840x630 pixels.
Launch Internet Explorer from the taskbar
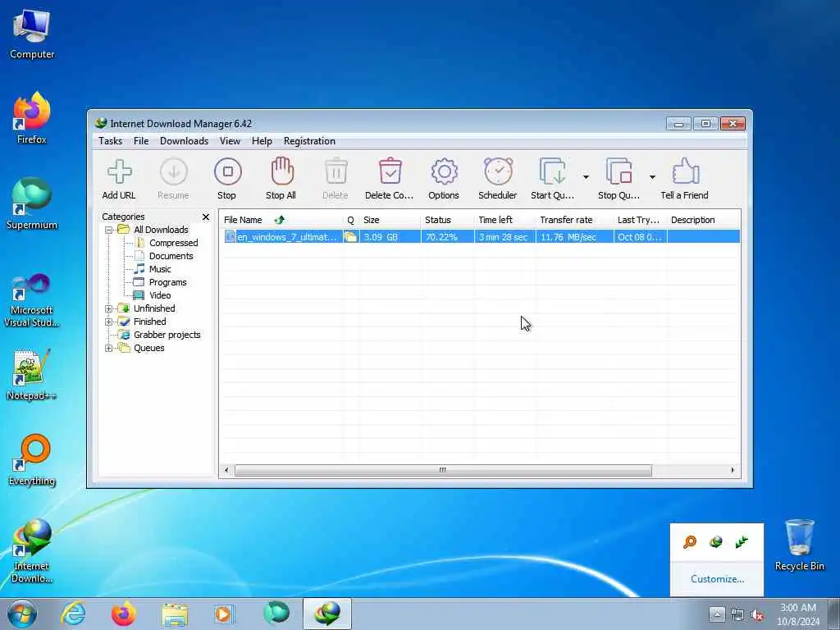tap(73, 614)
